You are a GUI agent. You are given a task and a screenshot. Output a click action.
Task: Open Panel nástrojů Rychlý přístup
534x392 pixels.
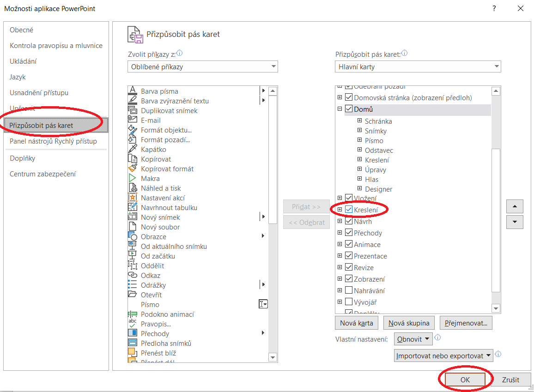point(54,141)
